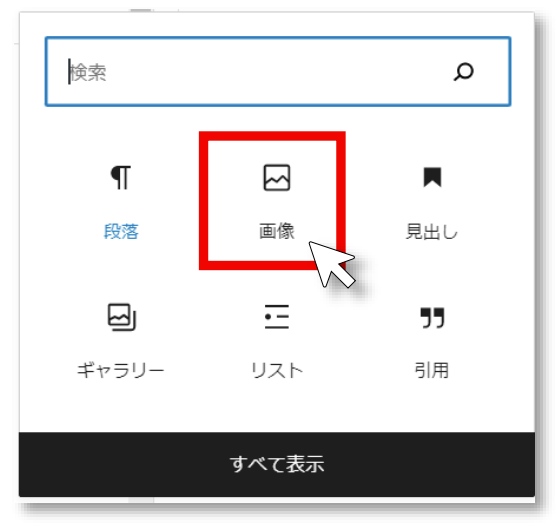The image size is (557, 529).
Task: Insert a gallery block tile
Action: coord(121,341)
